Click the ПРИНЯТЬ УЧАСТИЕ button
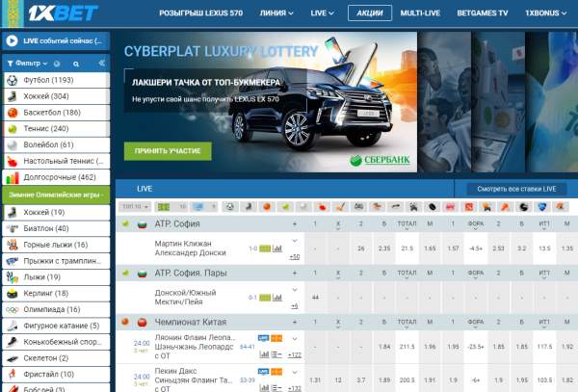This screenshot has width=578, height=392. point(168,151)
